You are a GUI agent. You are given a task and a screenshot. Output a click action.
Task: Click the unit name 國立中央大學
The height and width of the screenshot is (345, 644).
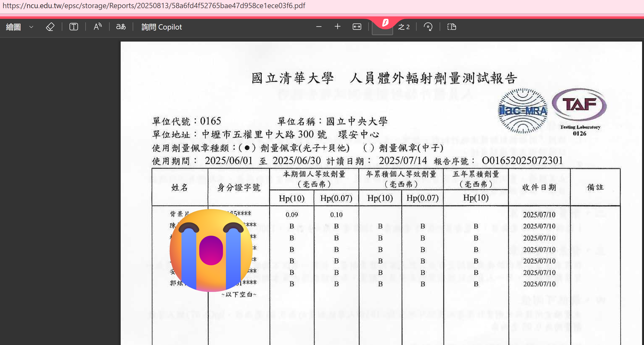coord(357,121)
